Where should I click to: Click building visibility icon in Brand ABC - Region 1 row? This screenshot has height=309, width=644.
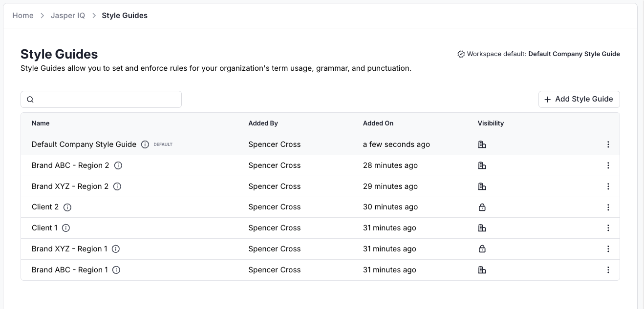click(x=482, y=270)
